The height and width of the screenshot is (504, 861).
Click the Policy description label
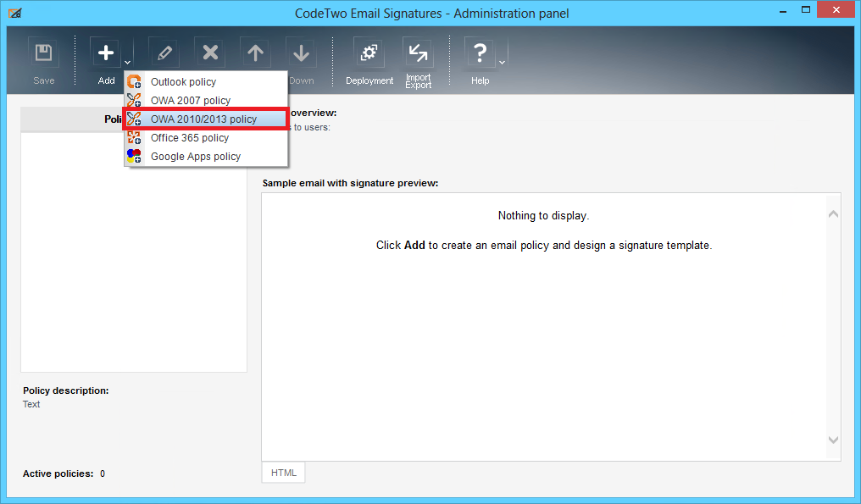66,390
